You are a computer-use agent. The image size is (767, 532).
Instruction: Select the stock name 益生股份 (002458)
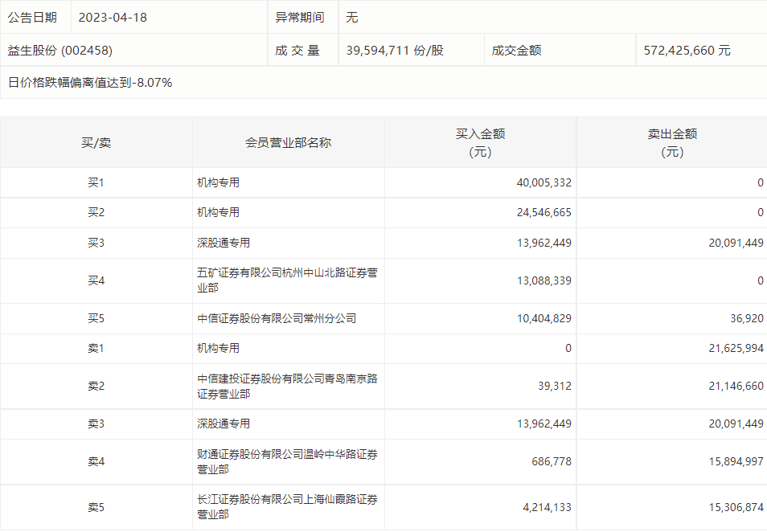tap(60, 51)
